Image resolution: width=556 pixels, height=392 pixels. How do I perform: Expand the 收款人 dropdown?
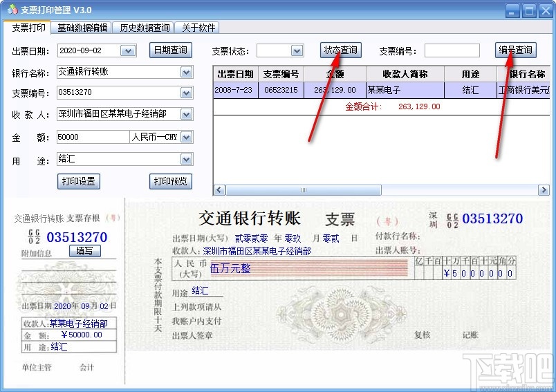tap(186, 114)
